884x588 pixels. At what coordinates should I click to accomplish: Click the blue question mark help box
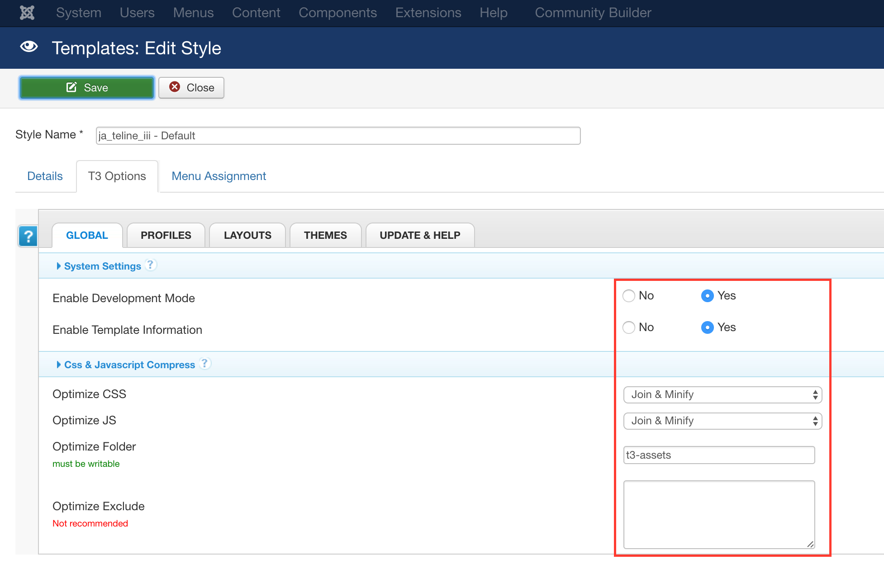(x=28, y=236)
